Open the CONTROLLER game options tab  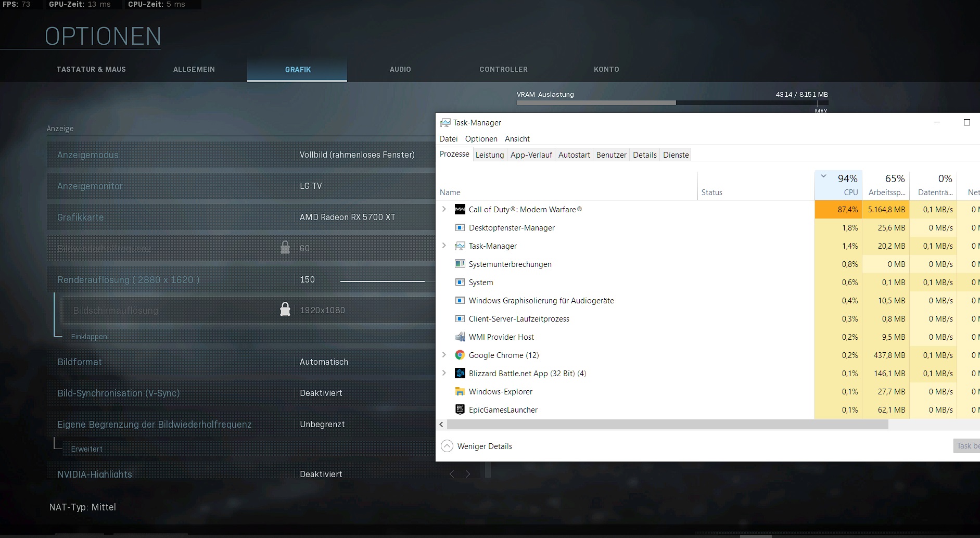(x=503, y=69)
